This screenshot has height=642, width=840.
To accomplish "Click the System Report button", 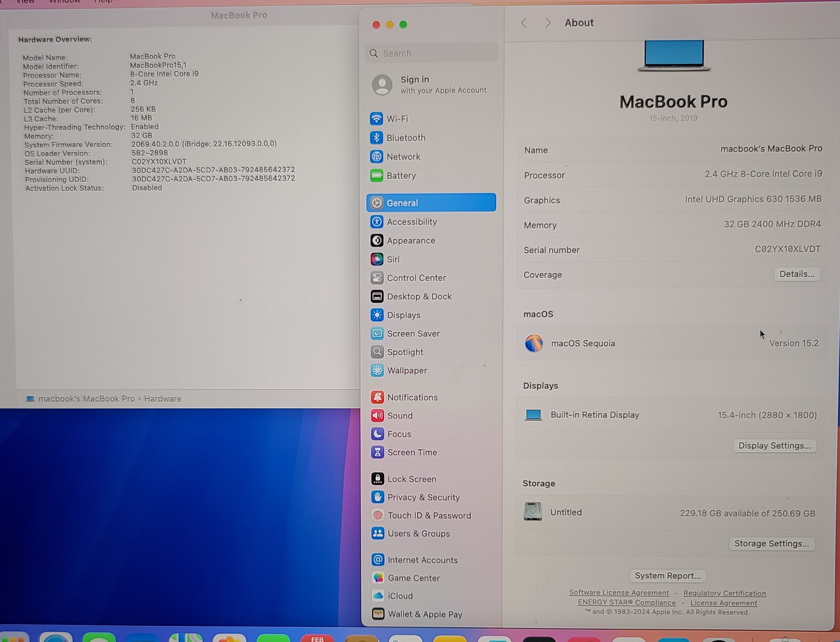I will pyautogui.click(x=667, y=575).
